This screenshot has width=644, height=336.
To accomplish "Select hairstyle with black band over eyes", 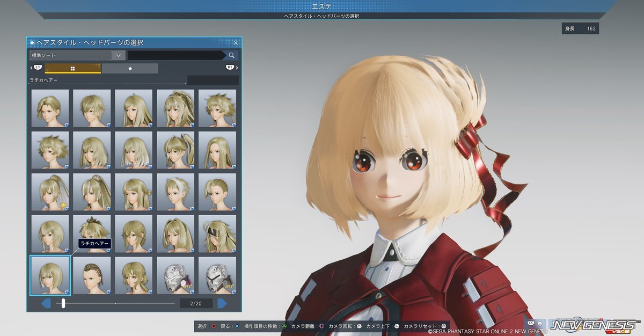I will point(217,234).
